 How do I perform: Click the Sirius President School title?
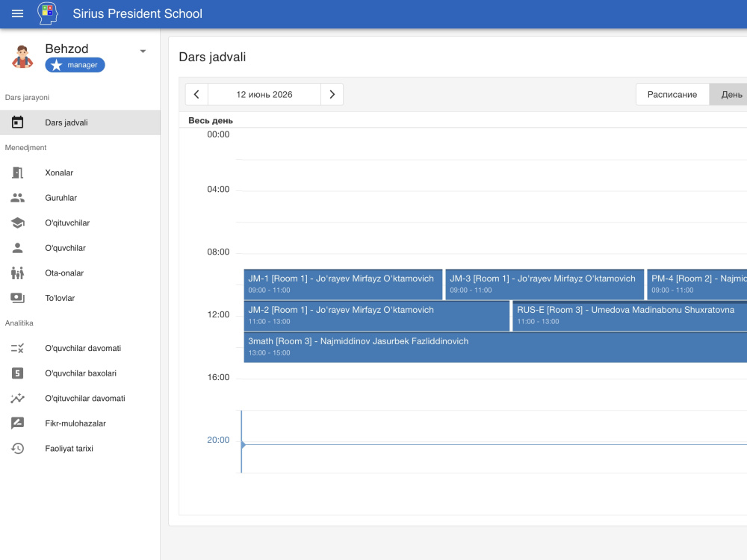[137, 13]
